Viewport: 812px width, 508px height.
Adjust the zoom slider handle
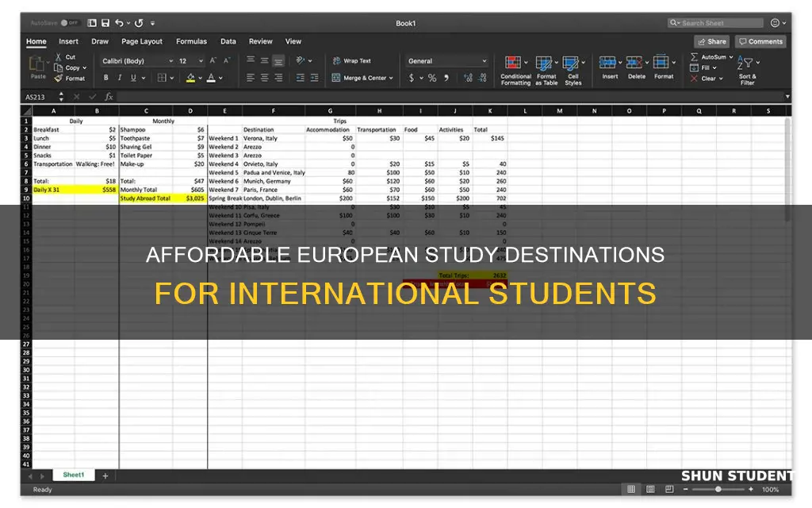[718, 489]
